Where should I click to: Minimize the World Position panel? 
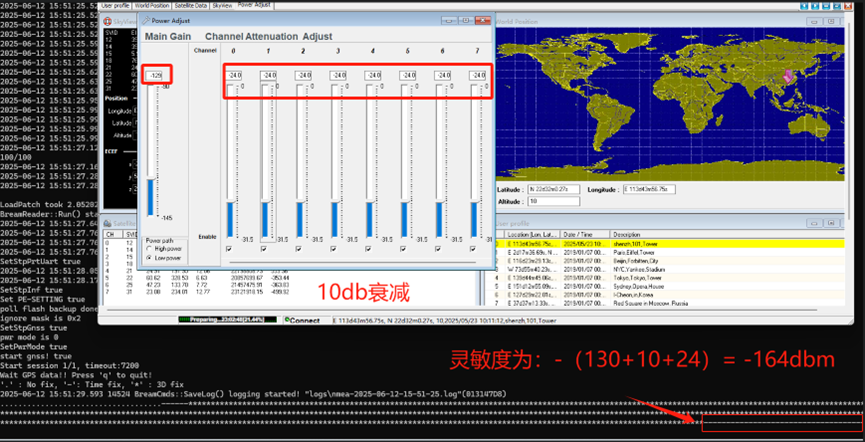pos(816,21)
